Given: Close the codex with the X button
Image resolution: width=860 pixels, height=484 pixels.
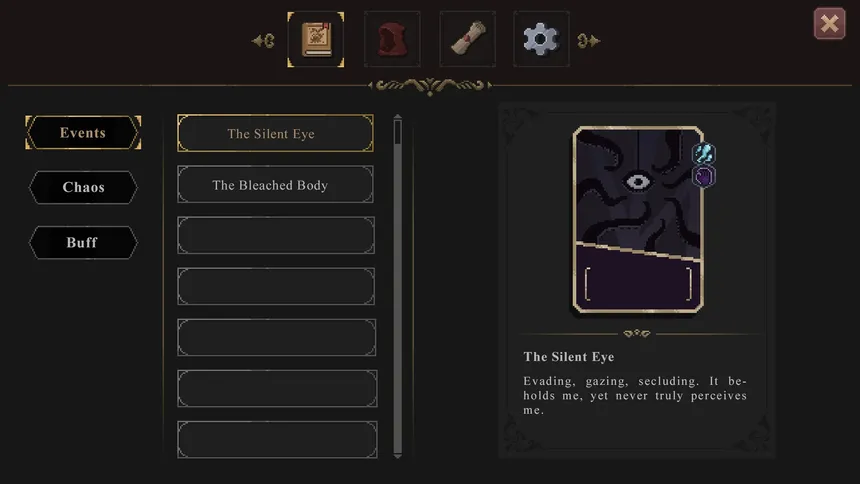Looking at the screenshot, I should pyautogui.click(x=829, y=24).
